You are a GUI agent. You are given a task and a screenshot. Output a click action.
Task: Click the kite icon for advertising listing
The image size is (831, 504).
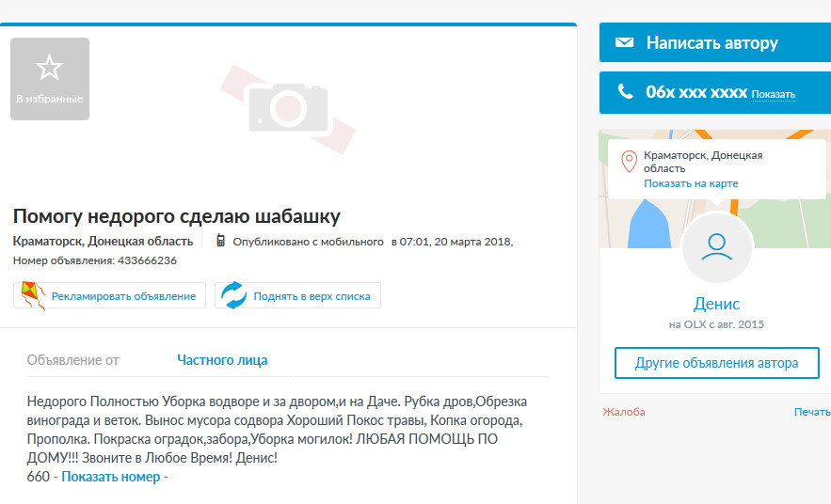pyautogui.click(x=33, y=295)
